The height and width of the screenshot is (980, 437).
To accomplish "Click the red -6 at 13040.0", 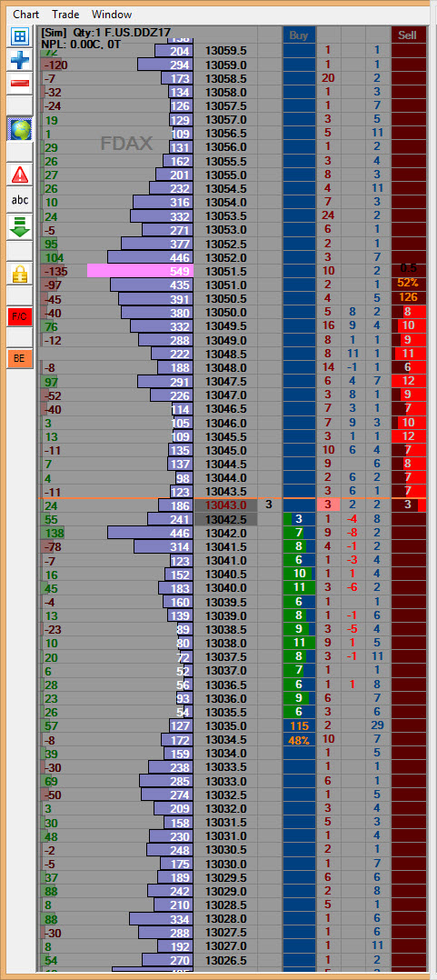I will (x=353, y=588).
